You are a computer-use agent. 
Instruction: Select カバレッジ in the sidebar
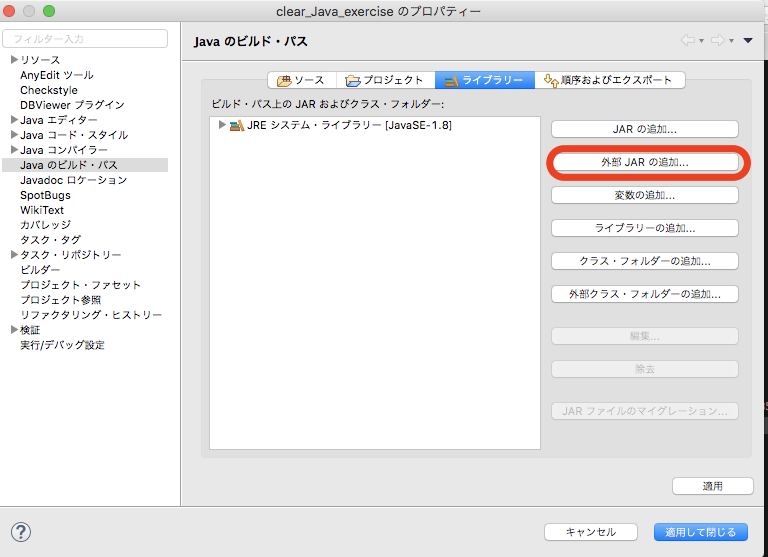pos(46,225)
